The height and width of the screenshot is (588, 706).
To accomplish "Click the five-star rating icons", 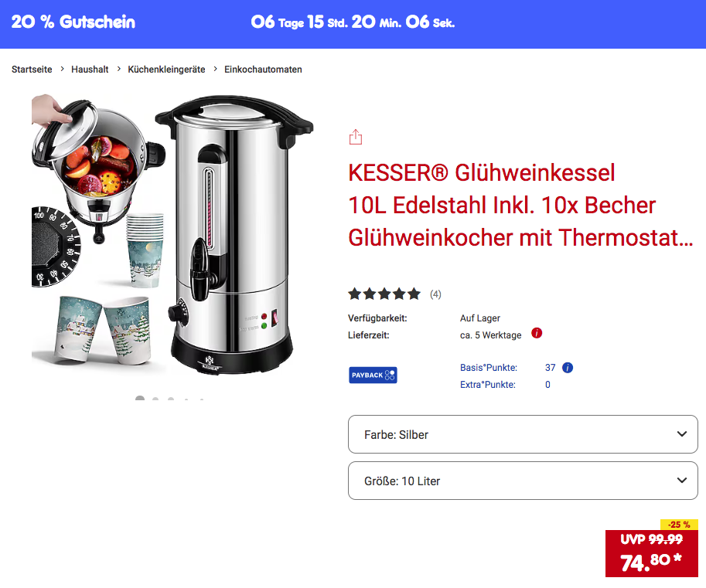I will pyautogui.click(x=384, y=294).
